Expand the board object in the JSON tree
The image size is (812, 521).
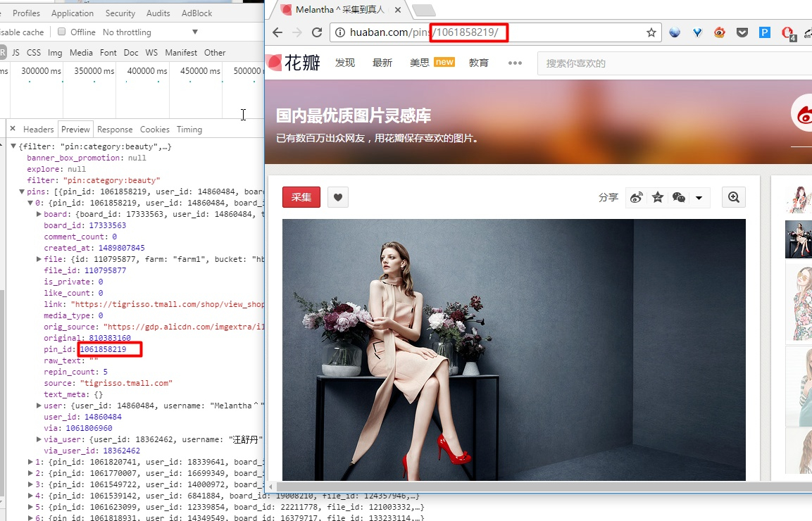39,214
